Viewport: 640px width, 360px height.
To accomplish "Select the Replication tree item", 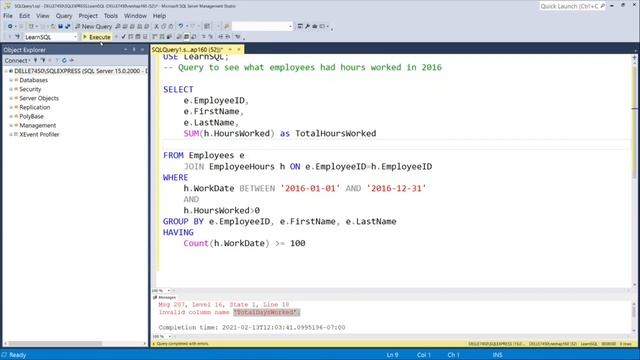I will click(35, 107).
